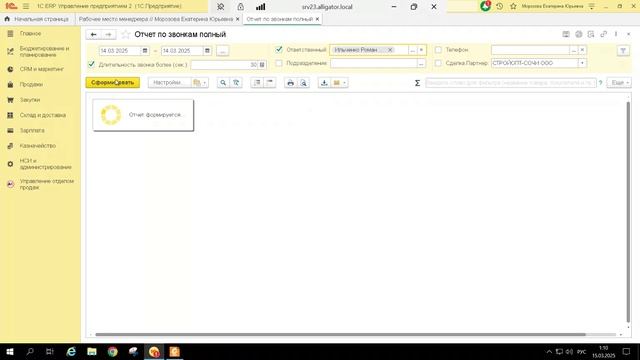Save report with download icon
The image size is (640, 360).
(x=324, y=83)
